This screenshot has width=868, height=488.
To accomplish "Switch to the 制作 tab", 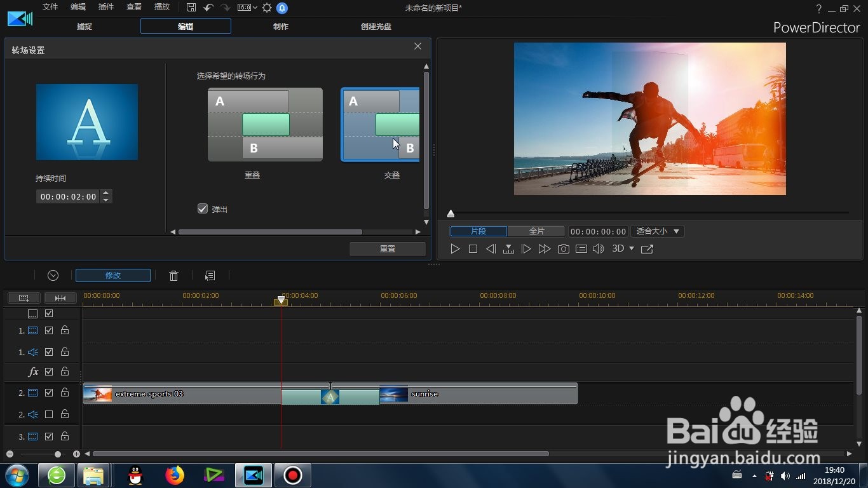I will click(x=280, y=26).
